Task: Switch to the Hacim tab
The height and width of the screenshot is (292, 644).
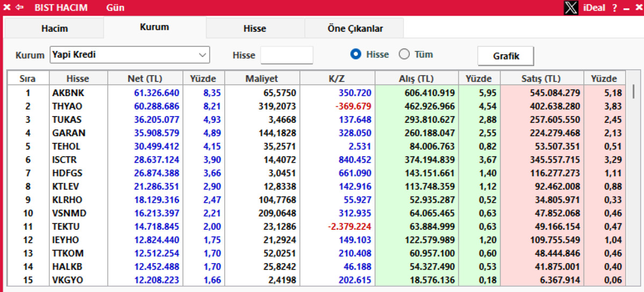Action: [54, 28]
